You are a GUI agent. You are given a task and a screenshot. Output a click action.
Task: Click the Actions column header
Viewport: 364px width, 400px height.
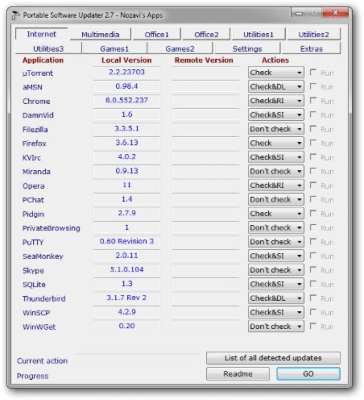pos(275,60)
